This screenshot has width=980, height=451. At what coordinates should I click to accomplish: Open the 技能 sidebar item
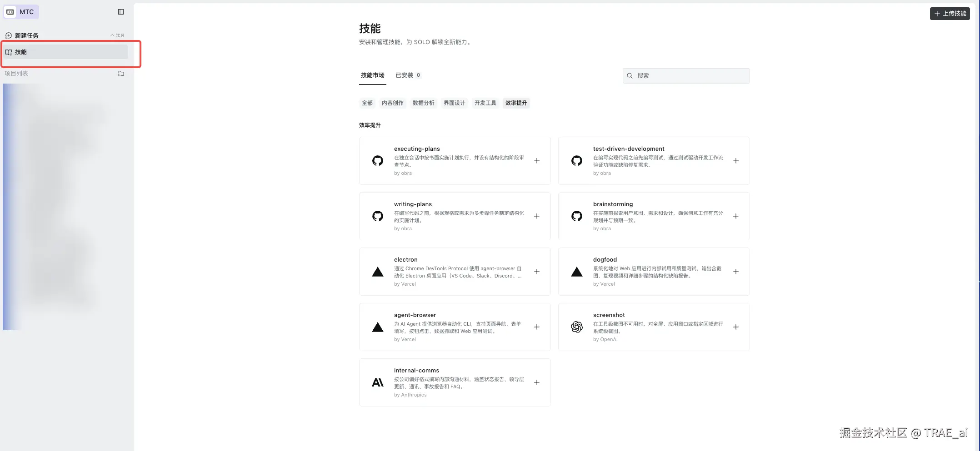tap(66, 52)
